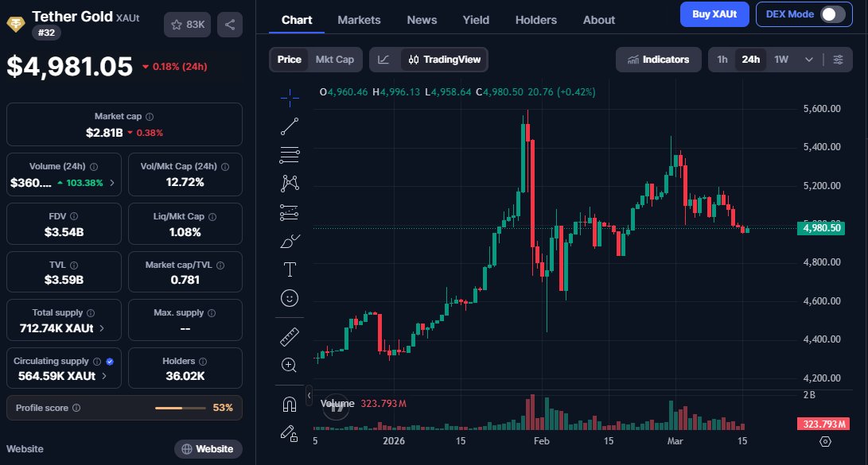Screen dimensions: 868x465
Task: Open the emoji icons tool
Action: point(290,299)
